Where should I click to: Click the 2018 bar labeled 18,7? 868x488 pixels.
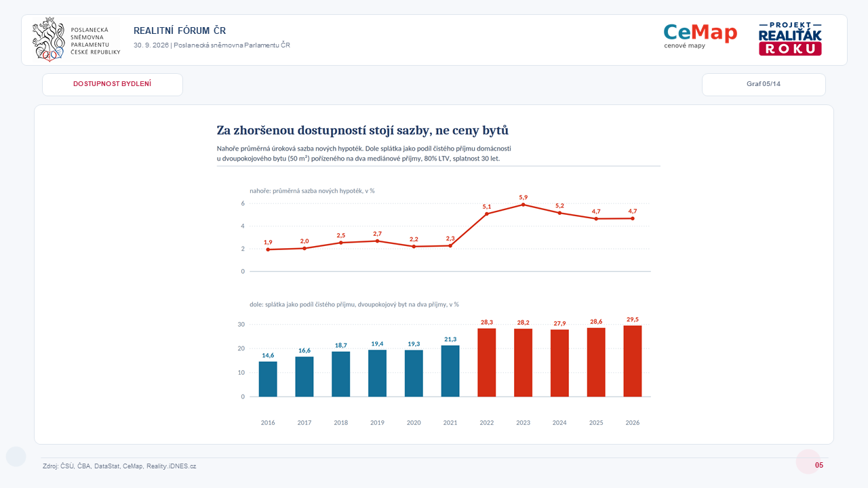(x=341, y=373)
